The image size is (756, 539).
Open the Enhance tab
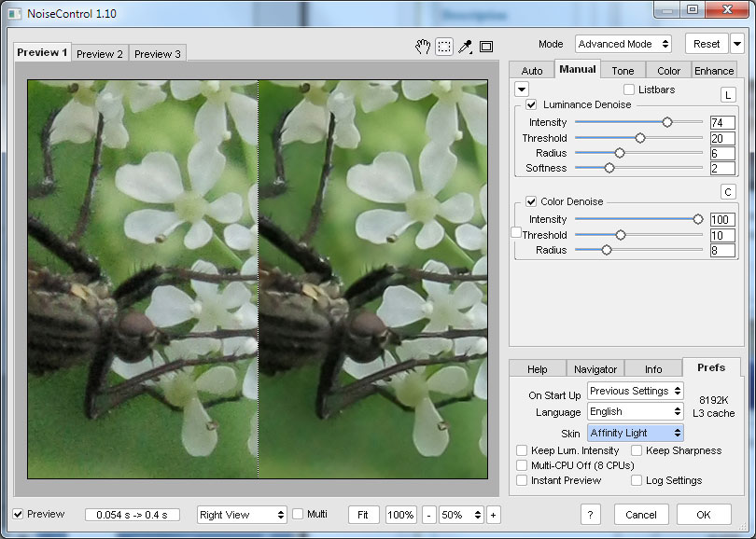[x=714, y=70]
